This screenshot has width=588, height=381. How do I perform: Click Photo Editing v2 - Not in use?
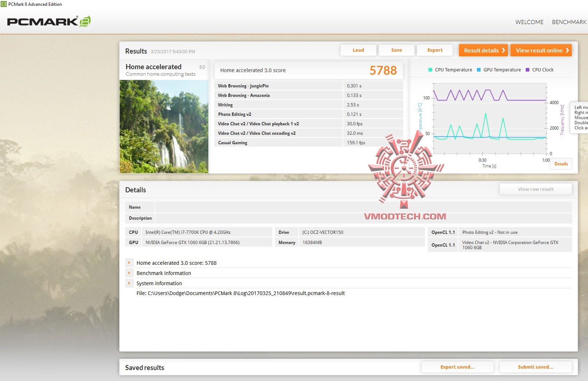pos(490,232)
